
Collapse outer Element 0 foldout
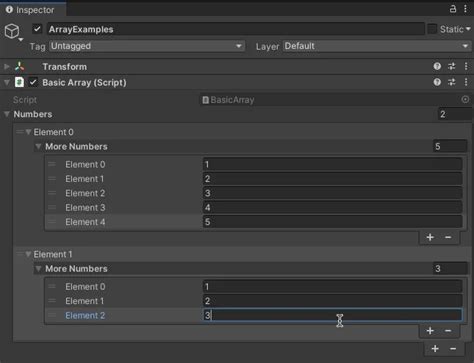coord(28,132)
